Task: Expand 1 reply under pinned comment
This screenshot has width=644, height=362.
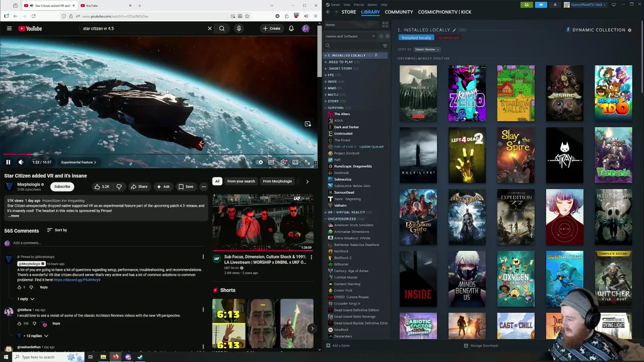Action: (26, 299)
